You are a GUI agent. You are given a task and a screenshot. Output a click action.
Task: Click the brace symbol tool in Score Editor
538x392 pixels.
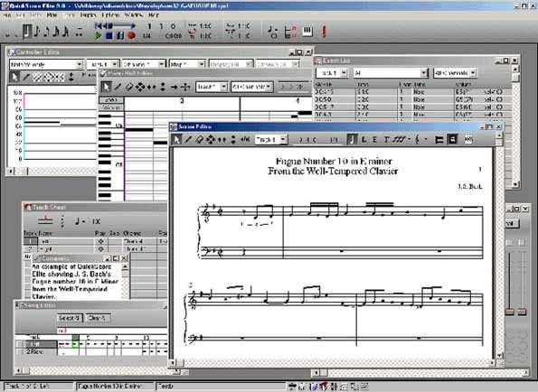click(417, 139)
